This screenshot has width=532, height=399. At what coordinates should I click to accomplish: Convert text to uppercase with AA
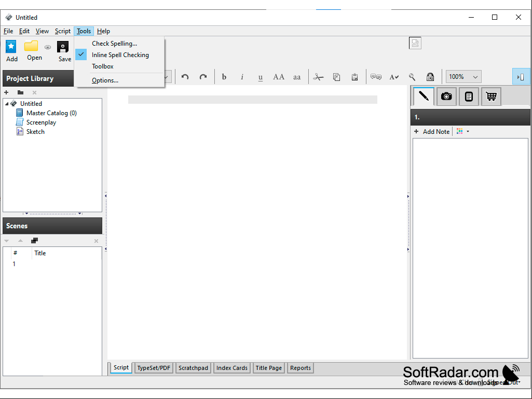[279, 77]
